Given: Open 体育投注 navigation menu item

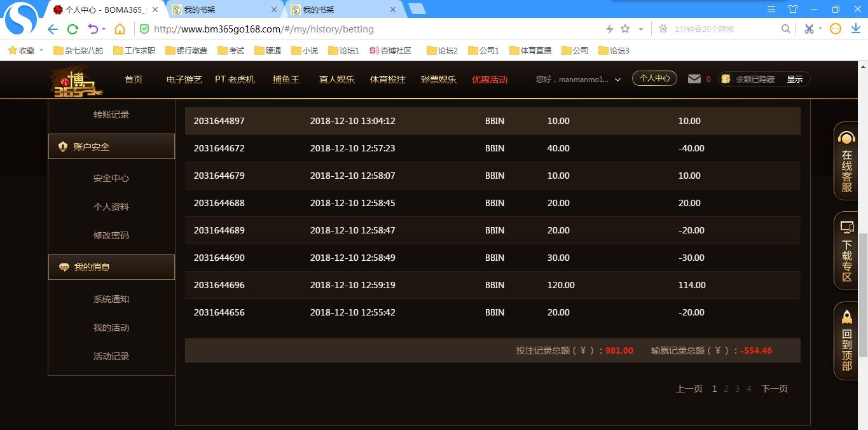Looking at the screenshot, I should [388, 80].
